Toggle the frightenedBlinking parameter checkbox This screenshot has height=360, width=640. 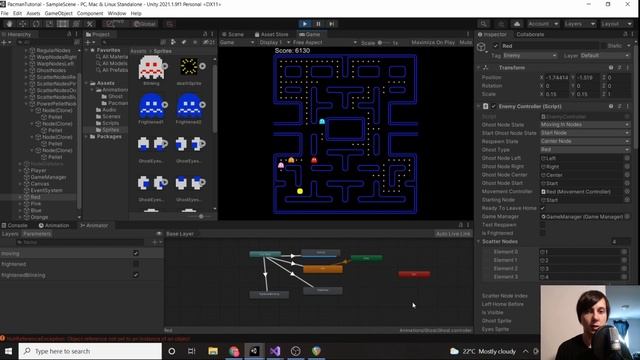[136, 275]
